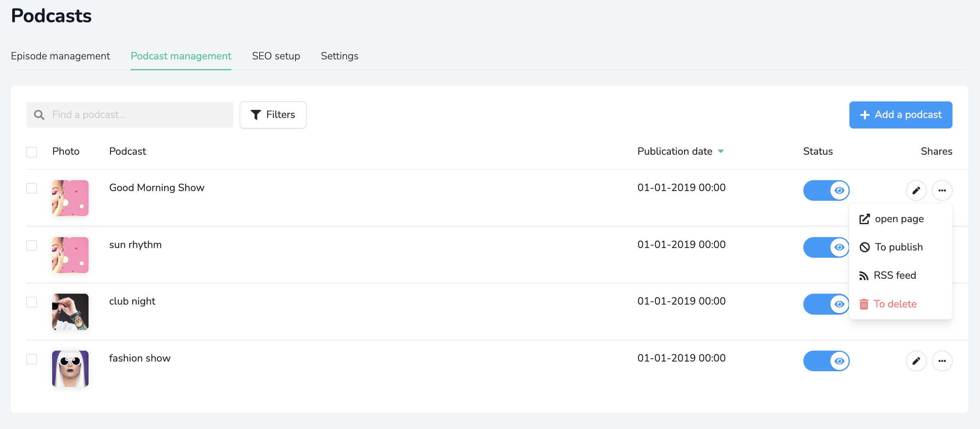The width and height of the screenshot is (980, 429).
Task: Toggle status switch for fashion show
Action: point(826,361)
